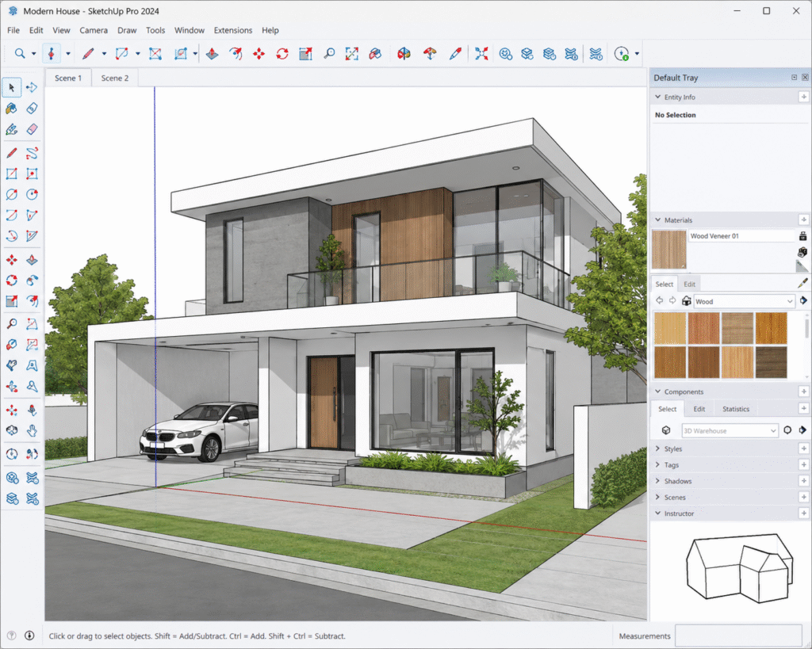Click the pencil Line tool in left toolbar

click(x=11, y=153)
